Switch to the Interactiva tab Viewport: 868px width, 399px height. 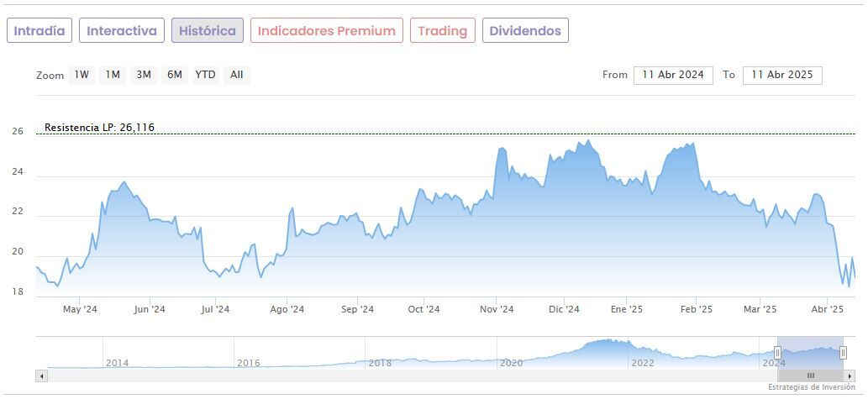(x=122, y=31)
